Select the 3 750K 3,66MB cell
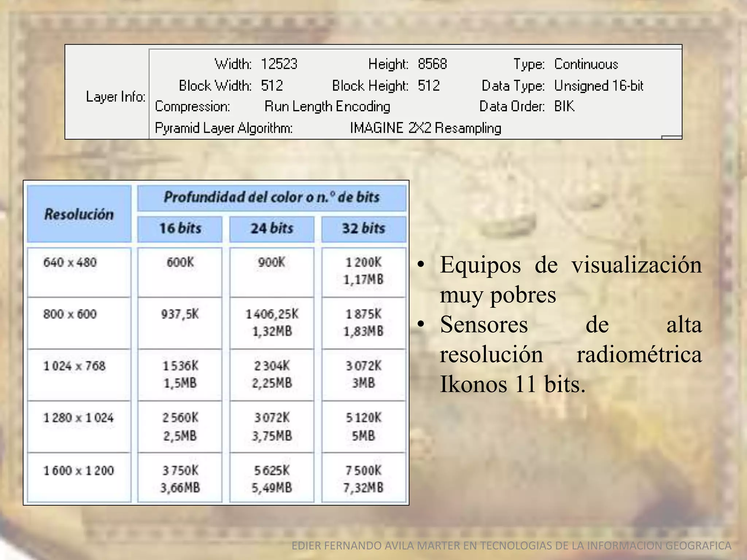 [180, 478]
